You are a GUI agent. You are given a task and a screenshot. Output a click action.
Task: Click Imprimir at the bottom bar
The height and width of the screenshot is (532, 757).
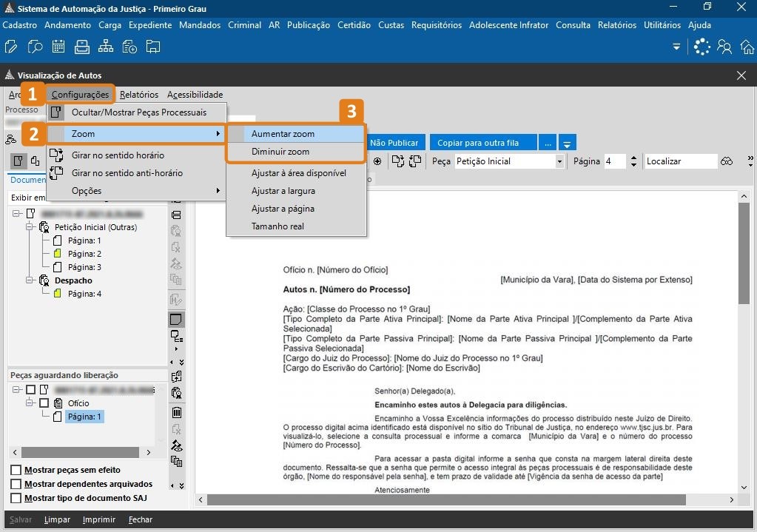[x=99, y=519]
